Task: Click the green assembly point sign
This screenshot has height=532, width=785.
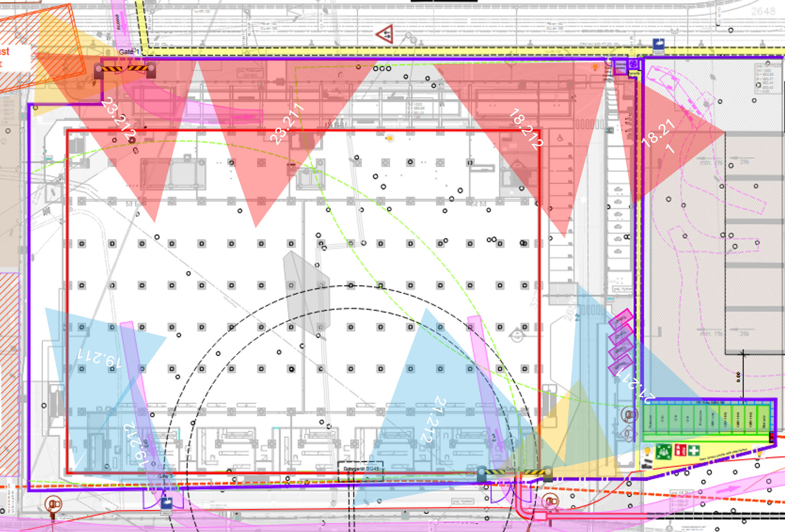Action: (664, 451)
